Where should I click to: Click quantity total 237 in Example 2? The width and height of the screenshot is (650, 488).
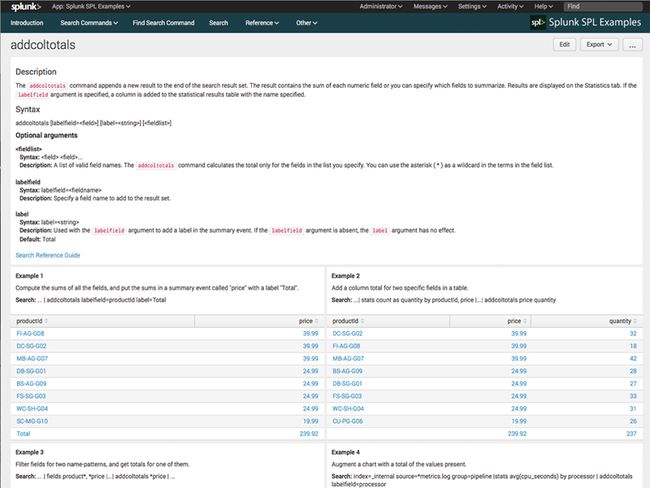click(x=631, y=434)
